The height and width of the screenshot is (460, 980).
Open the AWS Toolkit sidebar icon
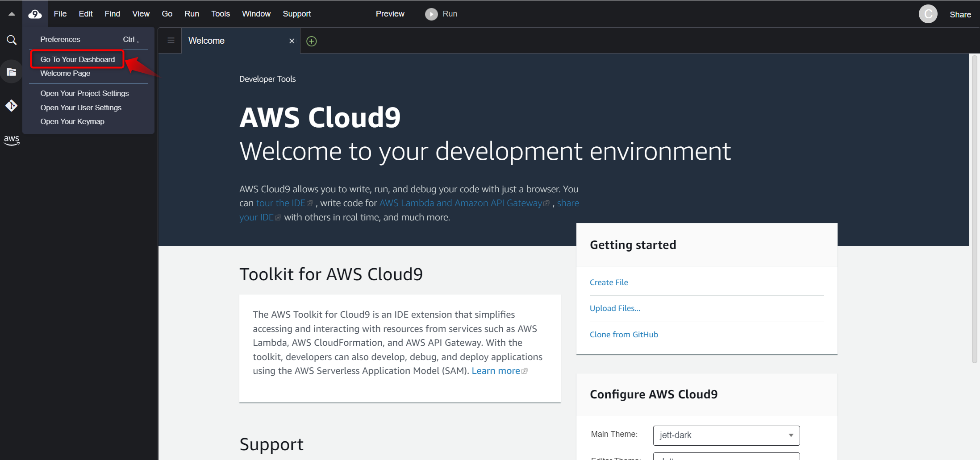[12, 141]
